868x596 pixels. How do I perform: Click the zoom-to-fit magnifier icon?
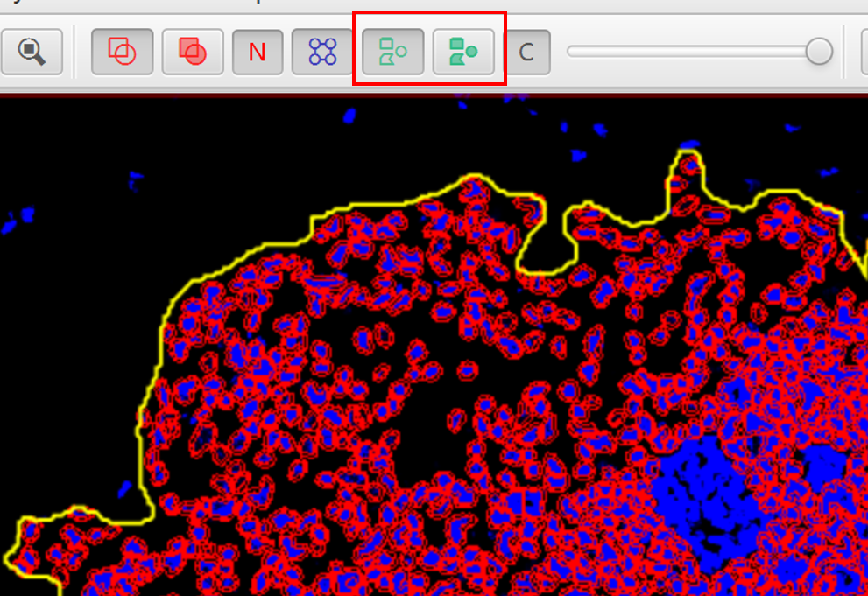tap(32, 53)
